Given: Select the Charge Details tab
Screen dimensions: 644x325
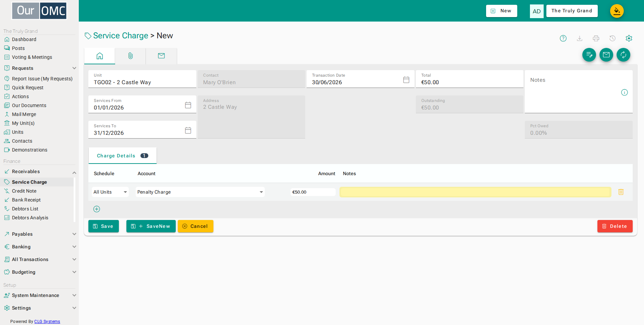Looking at the screenshot, I should click(x=123, y=156).
